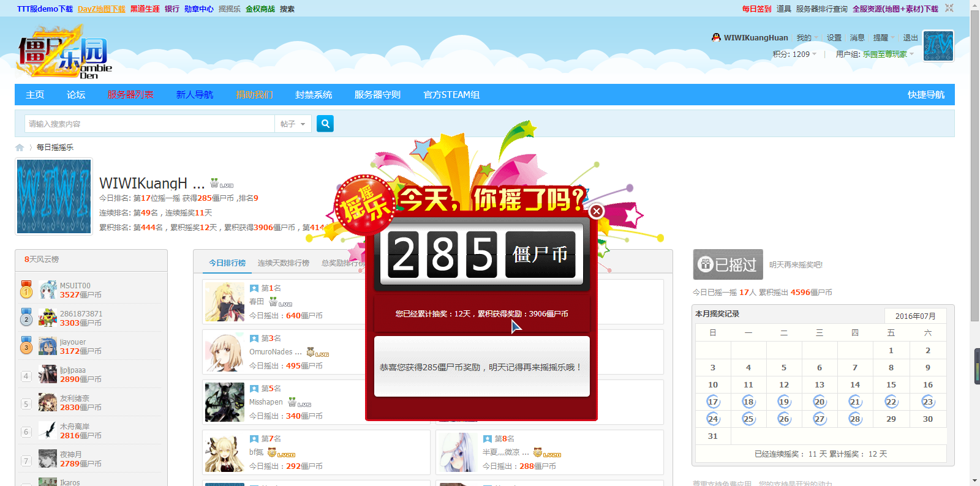The height and width of the screenshot is (486, 980).
Task: Click the level badge next to bf氮
Action: (281, 452)
